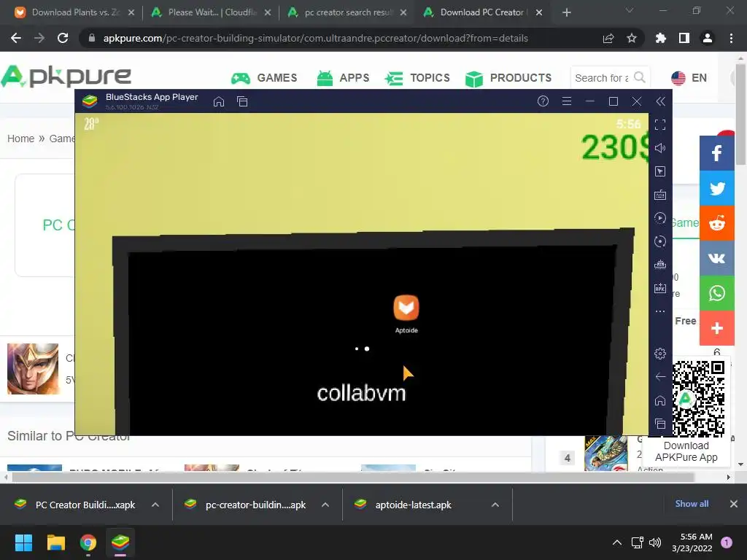The height and width of the screenshot is (560, 747).
Task: Click Chrome share this page icon
Action: point(608,38)
